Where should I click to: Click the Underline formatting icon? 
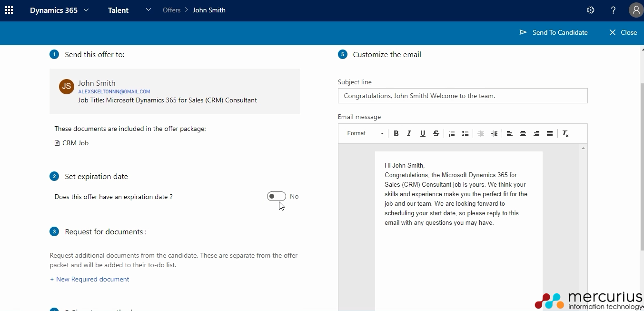[x=423, y=134]
